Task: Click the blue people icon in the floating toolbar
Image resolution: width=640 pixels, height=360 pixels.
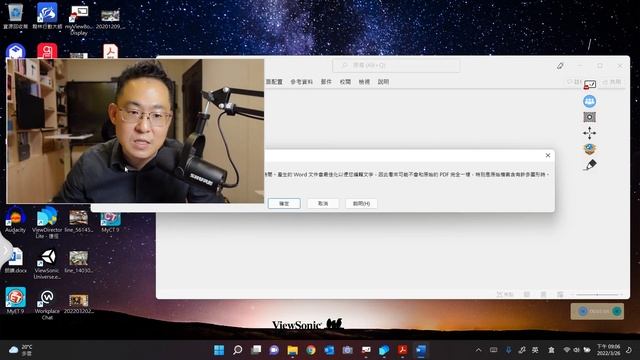Action: (589, 101)
